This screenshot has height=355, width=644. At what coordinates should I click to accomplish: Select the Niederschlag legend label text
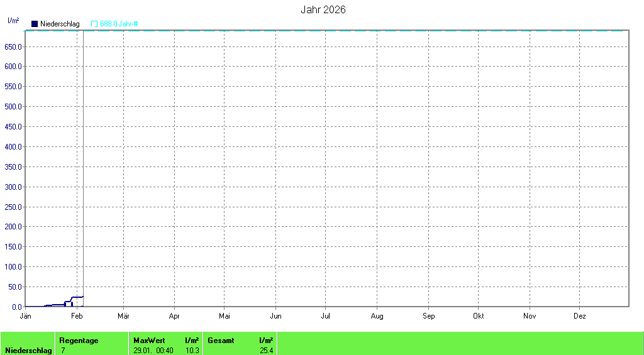pyautogui.click(x=60, y=24)
